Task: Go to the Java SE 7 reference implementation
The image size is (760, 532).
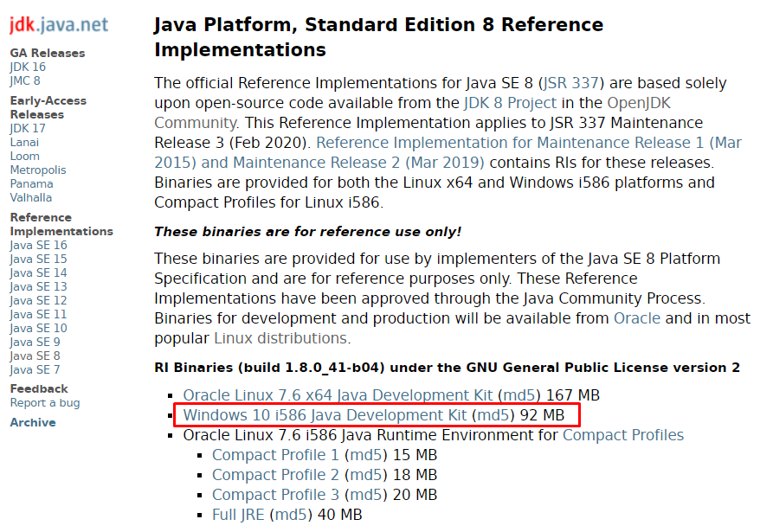Action: pos(35,370)
